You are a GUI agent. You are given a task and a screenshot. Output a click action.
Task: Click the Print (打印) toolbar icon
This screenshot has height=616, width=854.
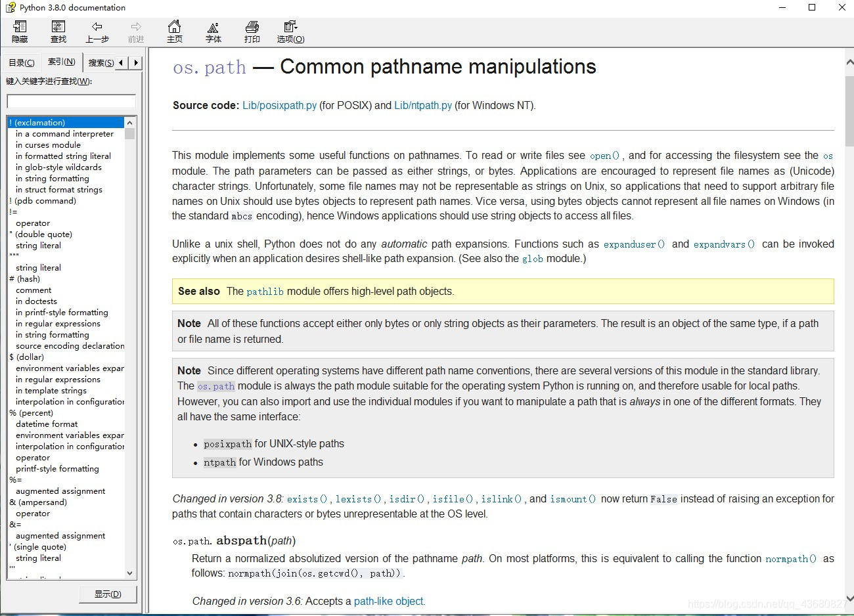[252, 32]
